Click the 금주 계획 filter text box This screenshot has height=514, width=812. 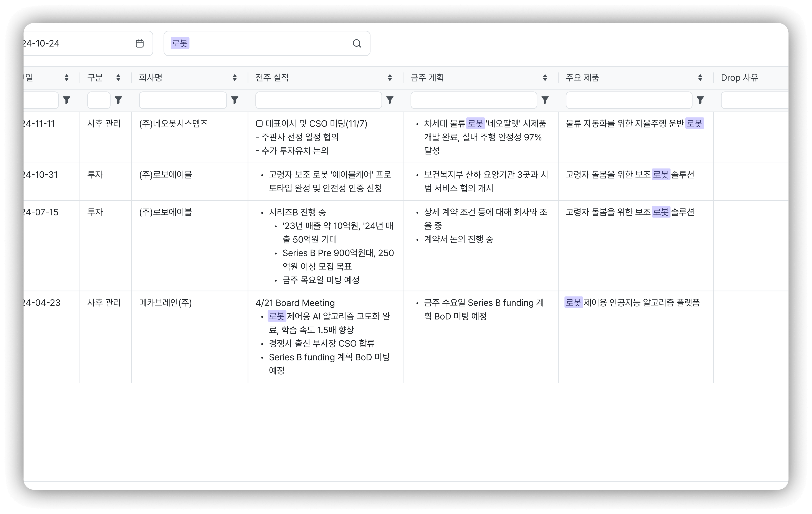coord(474,100)
